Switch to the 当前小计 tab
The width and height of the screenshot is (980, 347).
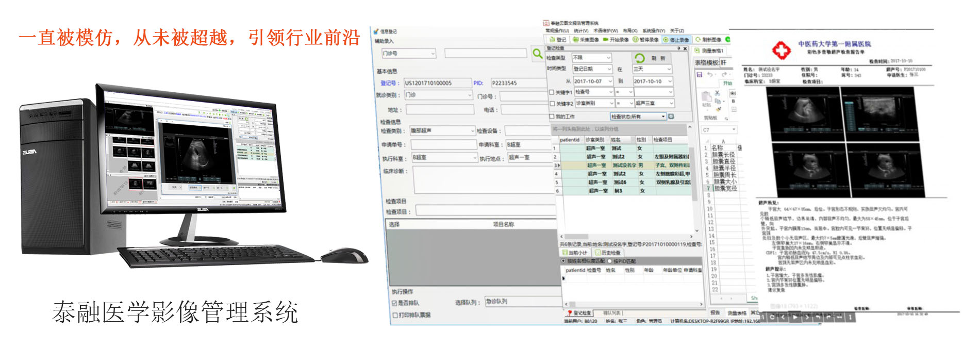tap(575, 253)
